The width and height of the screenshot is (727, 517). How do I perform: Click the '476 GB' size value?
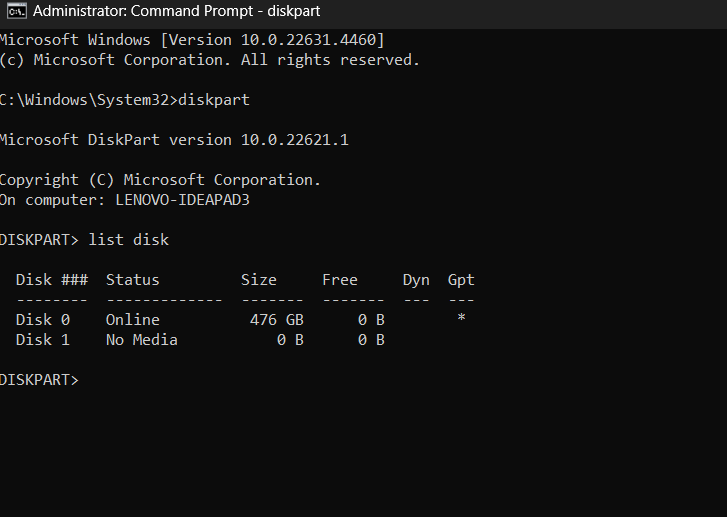[277, 320]
